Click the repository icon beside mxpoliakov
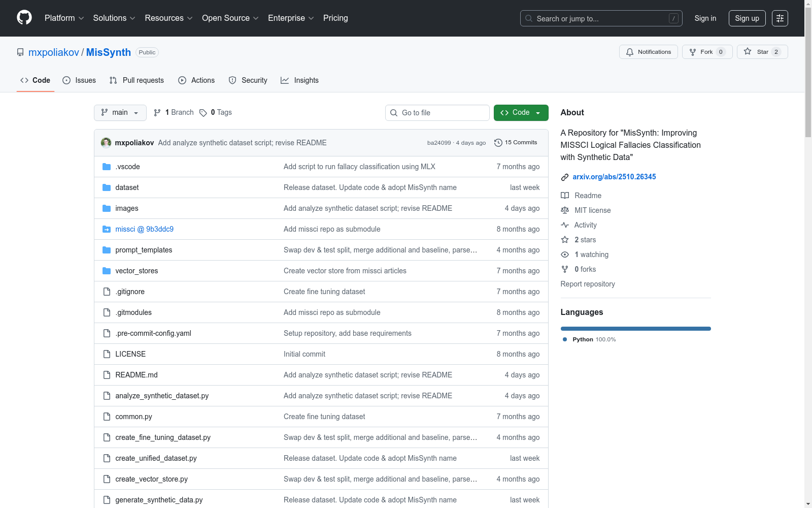 coord(20,52)
